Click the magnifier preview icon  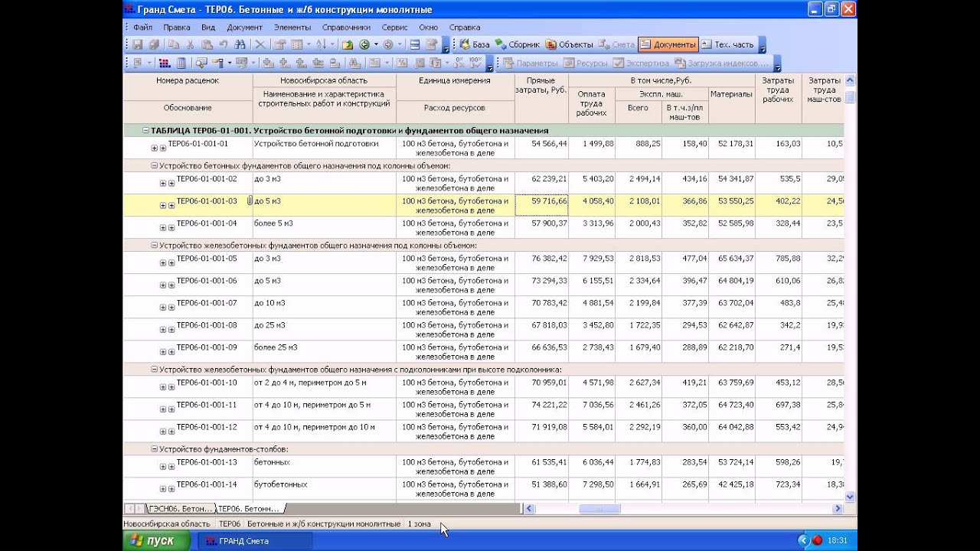[202, 63]
